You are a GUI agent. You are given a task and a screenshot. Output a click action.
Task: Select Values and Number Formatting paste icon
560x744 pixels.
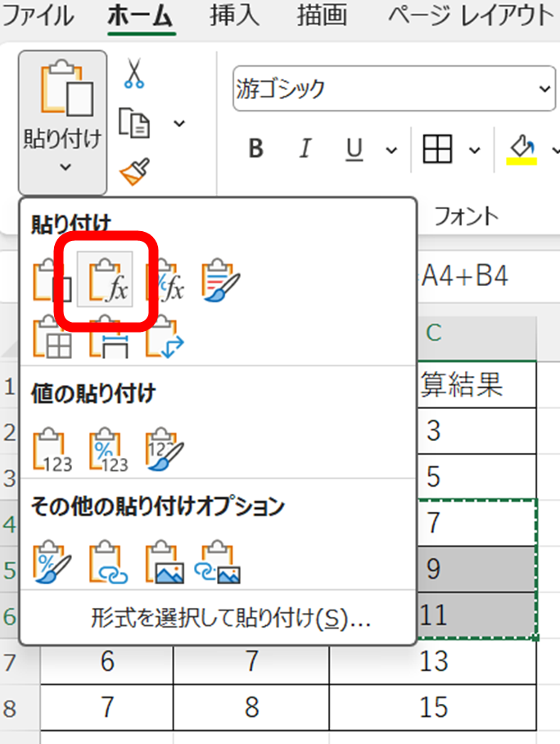tap(108, 448)
